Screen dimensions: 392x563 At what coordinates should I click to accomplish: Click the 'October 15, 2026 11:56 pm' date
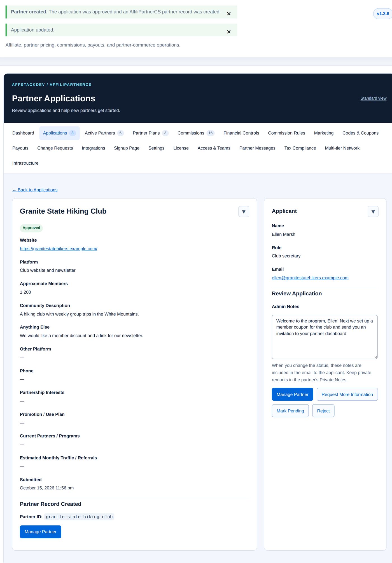coord(47,488)
